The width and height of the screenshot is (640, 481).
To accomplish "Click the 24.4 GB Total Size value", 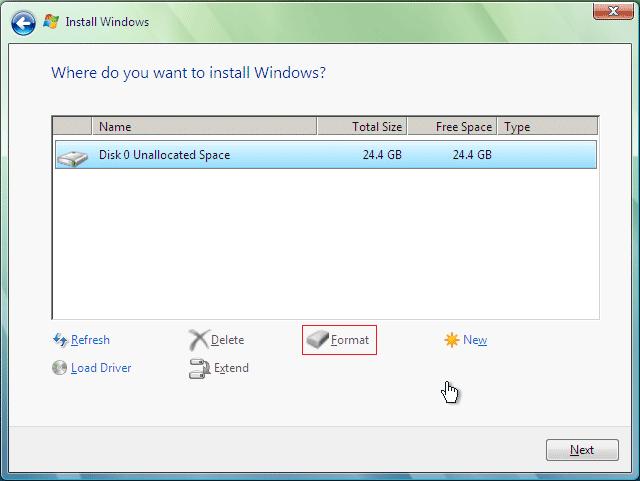I will click(382, 155).
